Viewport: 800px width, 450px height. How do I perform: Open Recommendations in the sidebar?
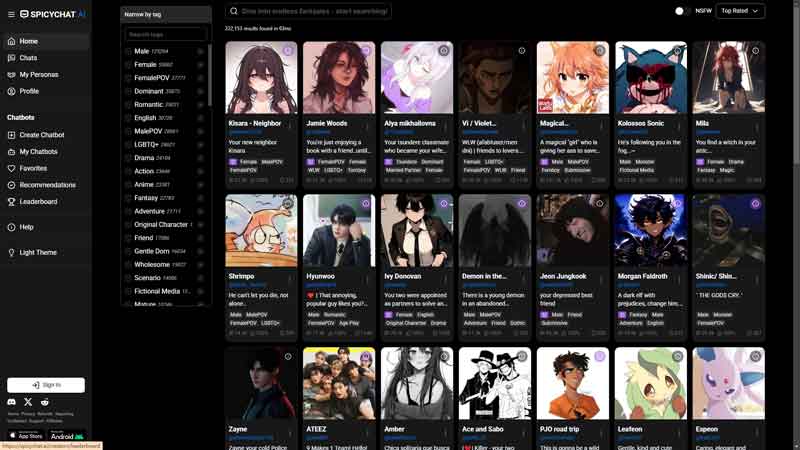coord(46,185)
